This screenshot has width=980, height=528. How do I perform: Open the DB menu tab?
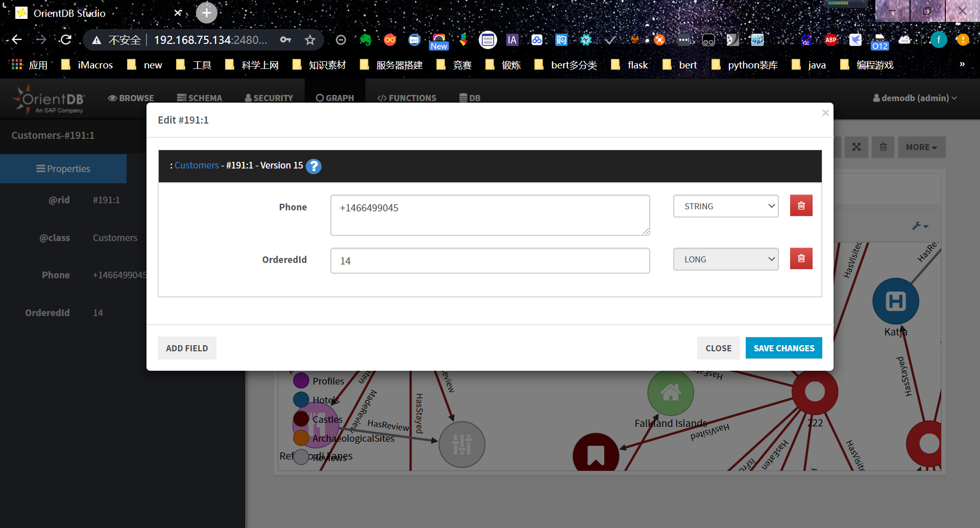470,98
